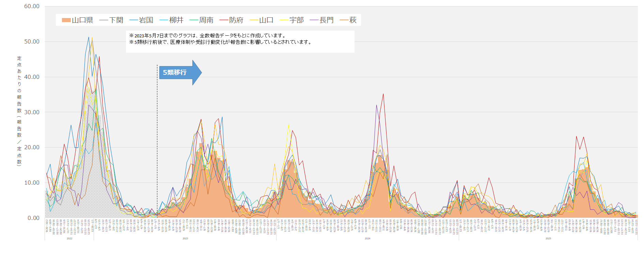Select the 下関 legend entry

[x=111, y=20]
